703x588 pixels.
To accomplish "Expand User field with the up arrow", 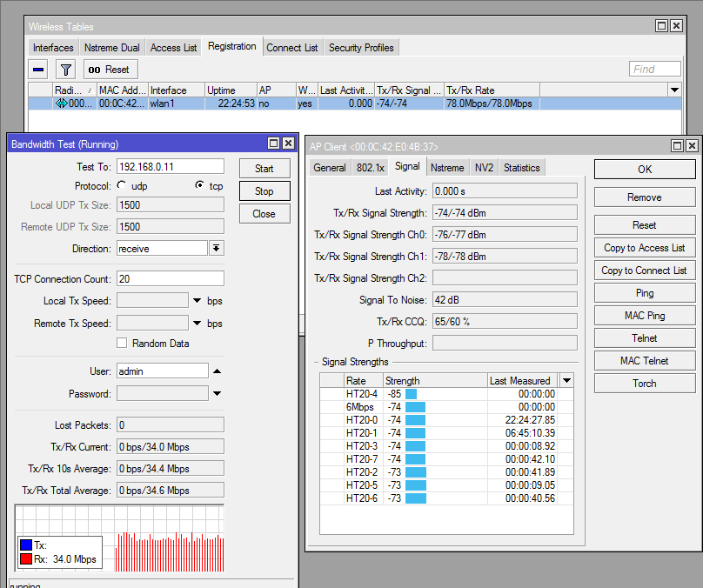I will (x=217, y=371).
